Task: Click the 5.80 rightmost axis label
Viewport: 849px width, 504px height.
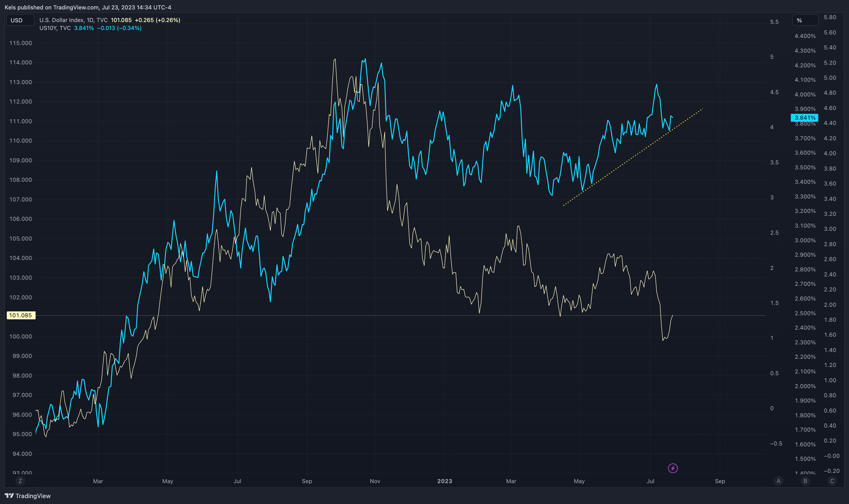Action: [x=830, y=17]
